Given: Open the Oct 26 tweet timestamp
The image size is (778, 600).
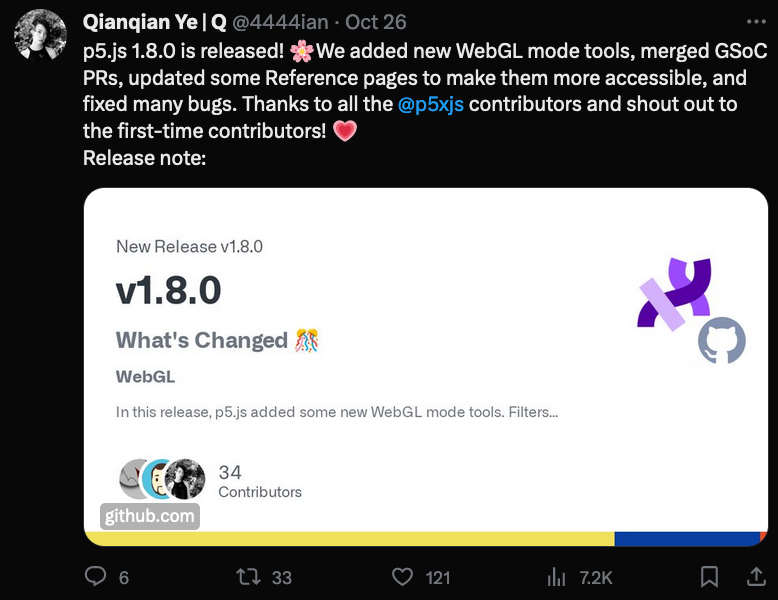Looking at the screenshot, I should pyautogui.click(x=376, y=22).
